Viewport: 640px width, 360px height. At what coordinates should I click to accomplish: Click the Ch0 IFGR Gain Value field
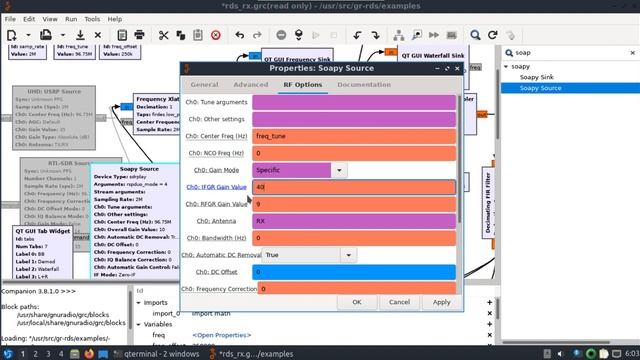pyautogui.click(x=354, y=187)
